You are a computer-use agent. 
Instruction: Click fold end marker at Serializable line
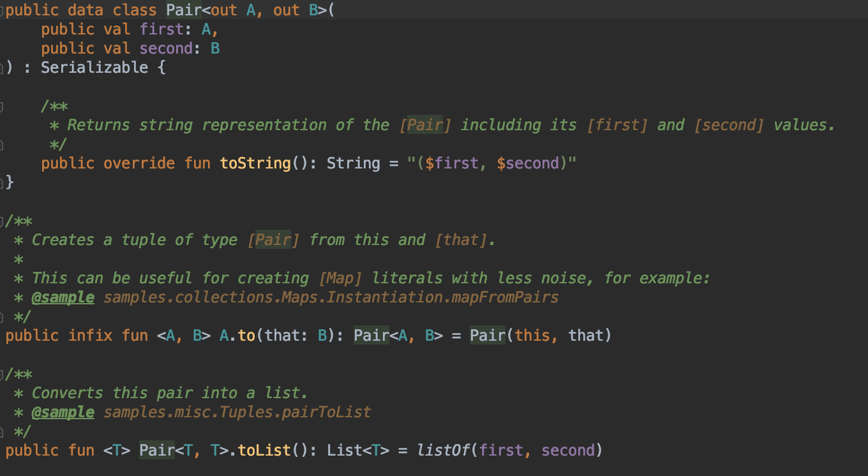click(3, 68)
